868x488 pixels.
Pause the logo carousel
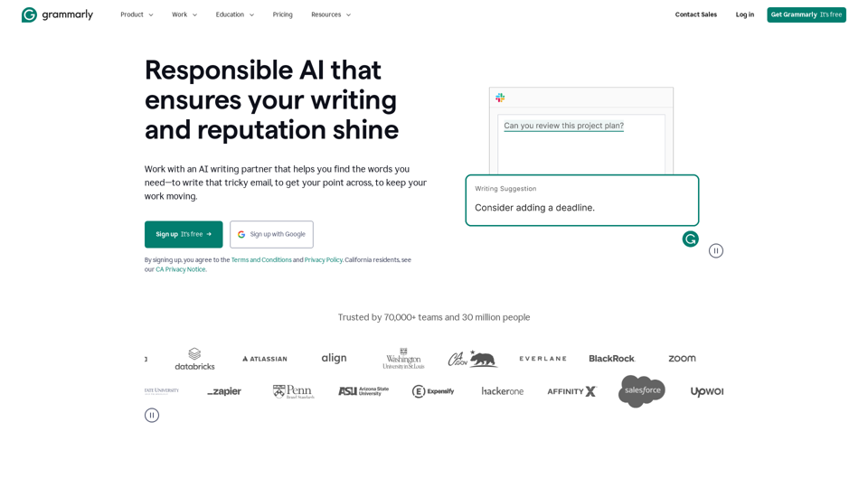coord(152,415)
